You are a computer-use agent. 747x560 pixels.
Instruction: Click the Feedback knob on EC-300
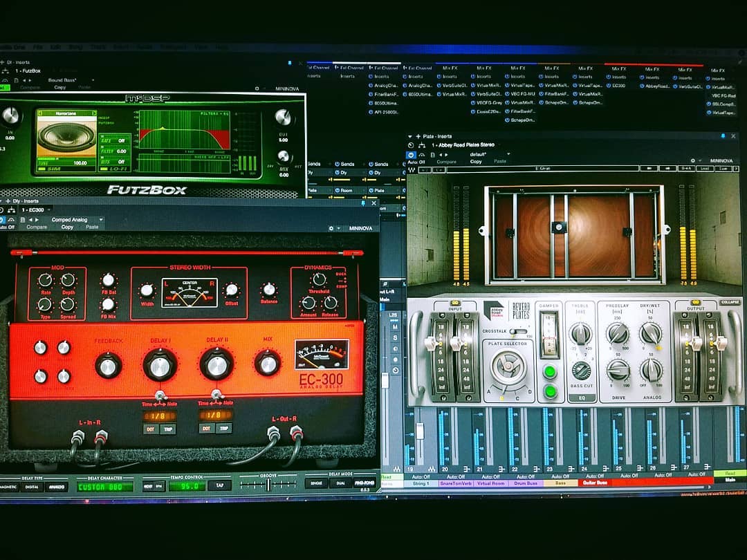[108, 365]
